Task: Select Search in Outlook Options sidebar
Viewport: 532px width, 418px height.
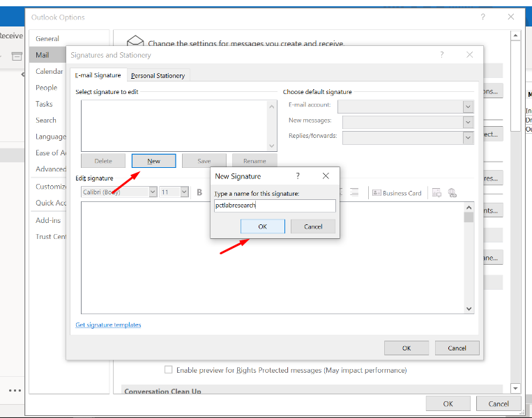Action: pyautogui.click(x=46, y=120)
